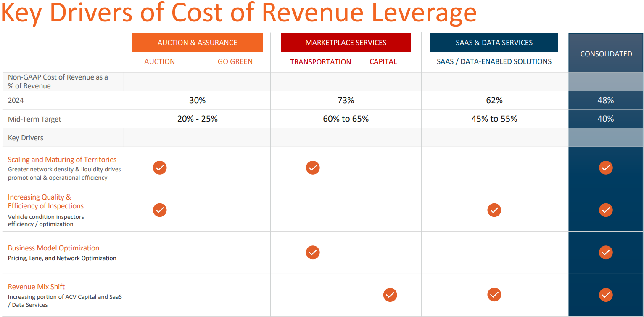This screenshot has height=317, width=644.
Task: Click the Scaling and Maturing of Territories title
Action: pyautogui.click(x=62, y=160)
